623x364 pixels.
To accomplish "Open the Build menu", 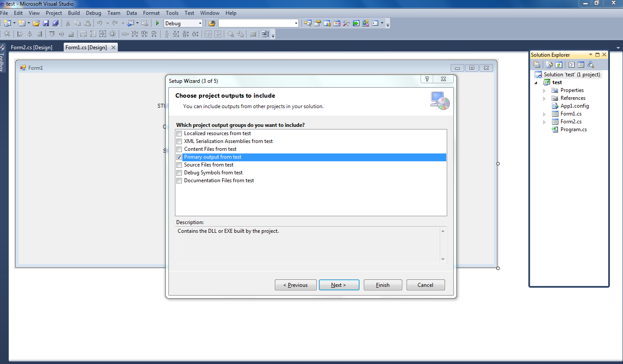I will pyautogui.click(x=74, y=13).
